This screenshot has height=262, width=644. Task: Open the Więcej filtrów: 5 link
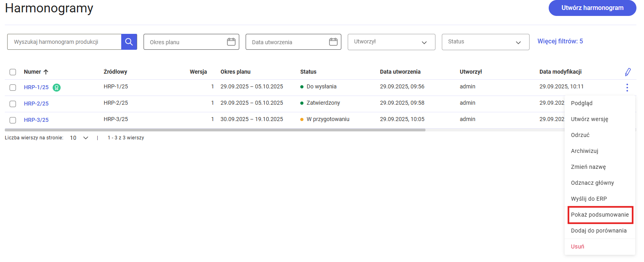[560, 41]
